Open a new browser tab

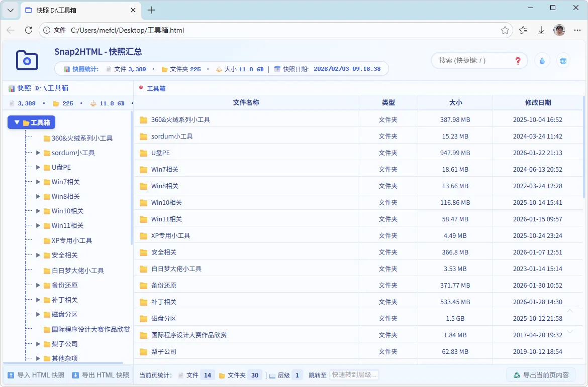pyautogui.click(x=151, y=10)
